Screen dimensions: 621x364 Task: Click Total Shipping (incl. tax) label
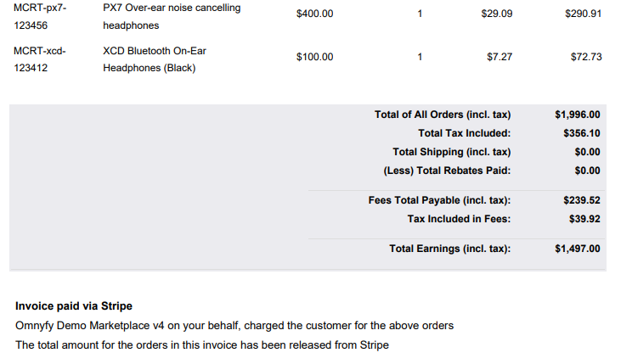[451, 152]
